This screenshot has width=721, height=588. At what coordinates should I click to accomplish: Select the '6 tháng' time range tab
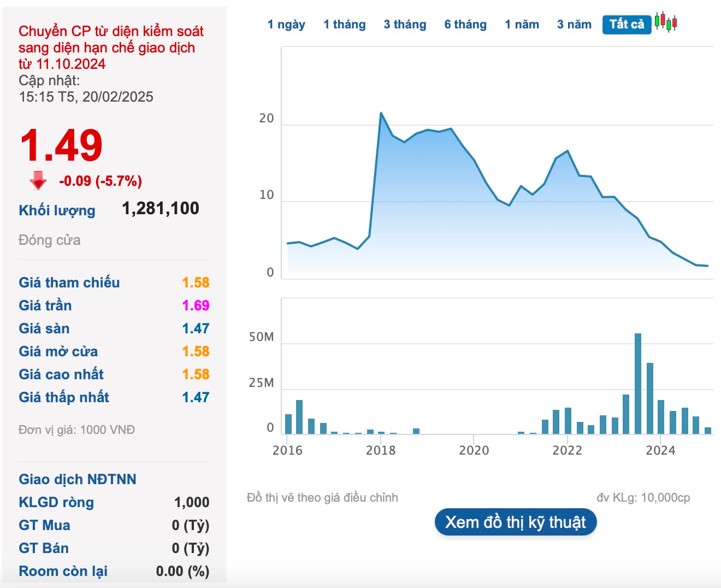tap(465, 25)
